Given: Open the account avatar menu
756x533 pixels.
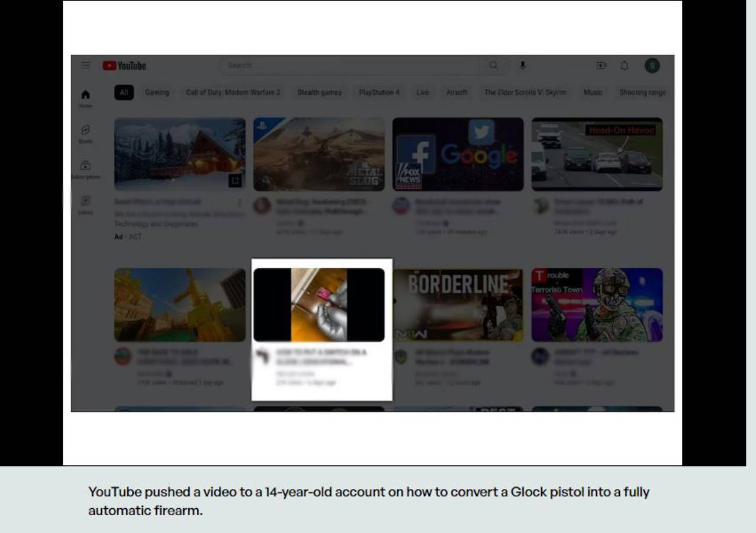Looking at the screenshot, I should point(652,66).
